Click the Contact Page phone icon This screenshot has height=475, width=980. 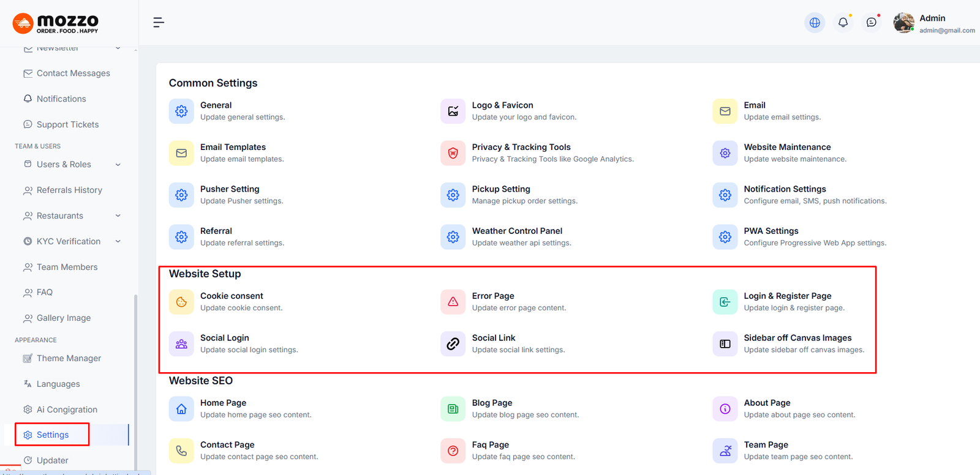point(181,451)
